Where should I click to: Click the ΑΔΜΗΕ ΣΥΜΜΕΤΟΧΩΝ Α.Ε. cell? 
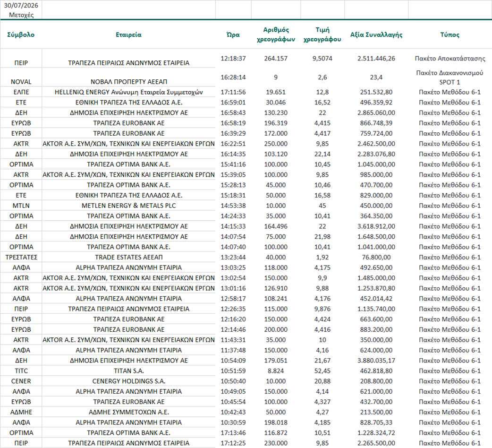pyautogui.click(x=128, y=412)
